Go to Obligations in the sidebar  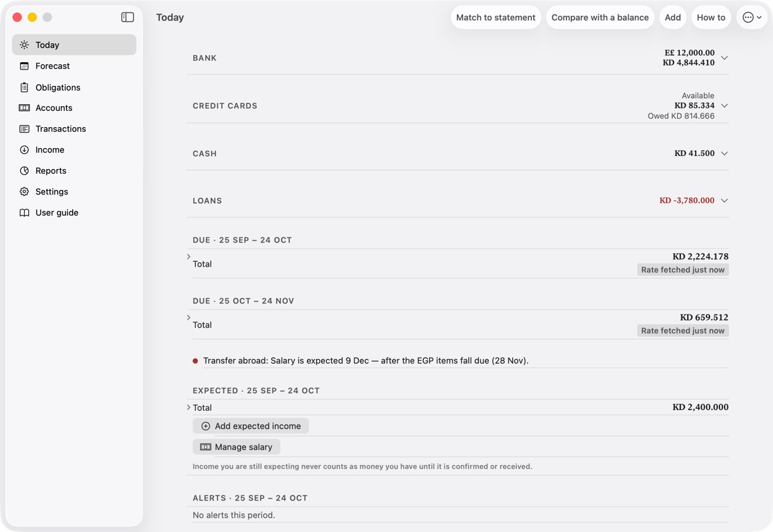point(74,87)
